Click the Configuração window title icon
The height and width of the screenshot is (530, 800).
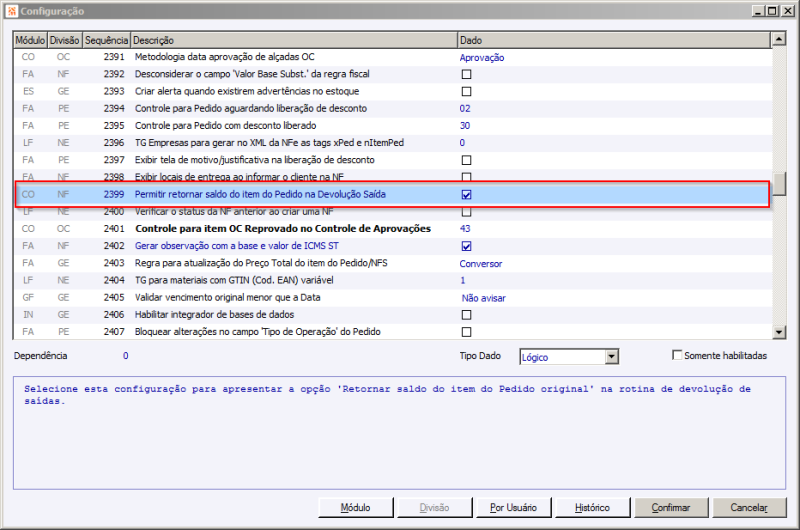click(12, 11)
